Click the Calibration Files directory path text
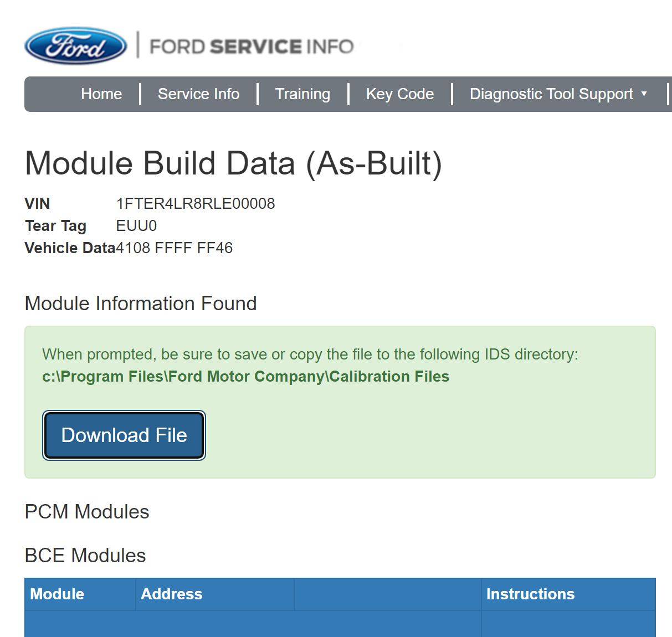This screenshot has height=637, width=672. (245, 377)
